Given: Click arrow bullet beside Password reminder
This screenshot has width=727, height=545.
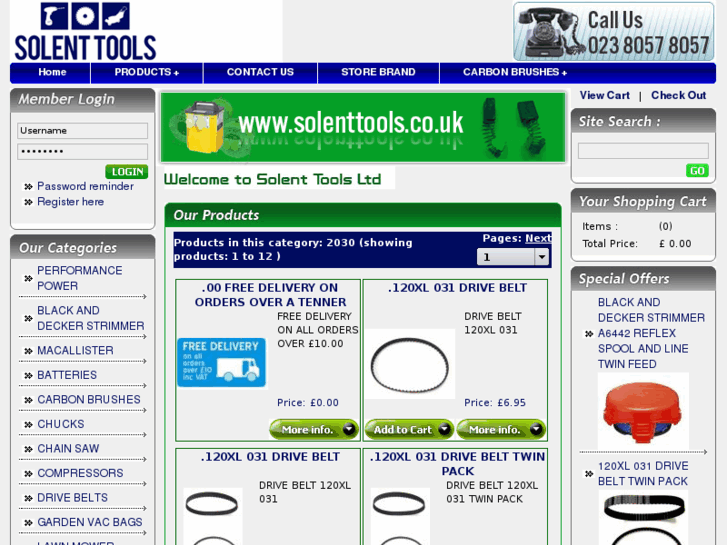Looking at the screenshot, I should pos(28,186).
